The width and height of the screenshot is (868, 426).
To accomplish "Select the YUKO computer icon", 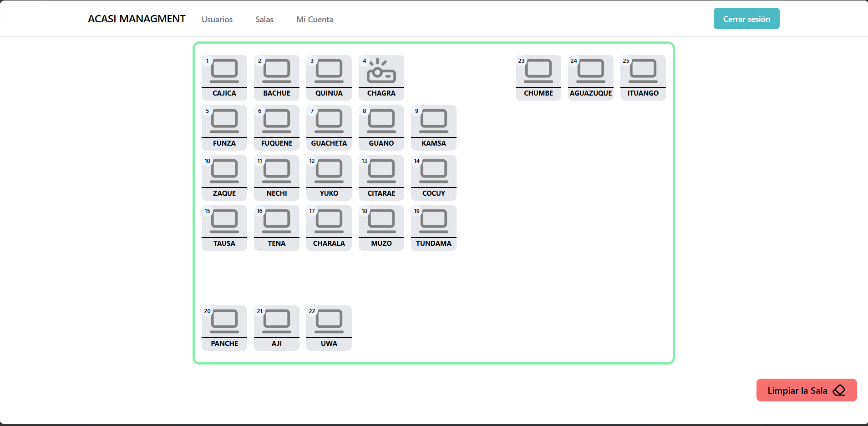I will click(x=329, y=171).
